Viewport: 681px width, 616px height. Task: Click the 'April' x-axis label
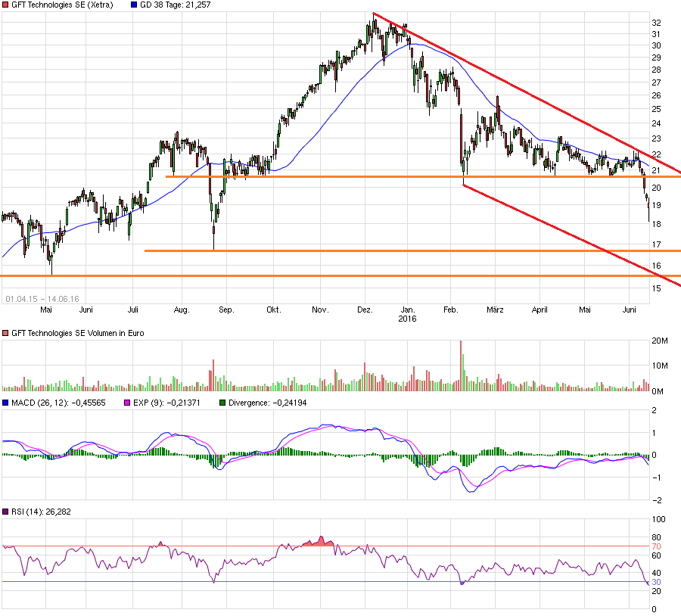pos(540,310)
